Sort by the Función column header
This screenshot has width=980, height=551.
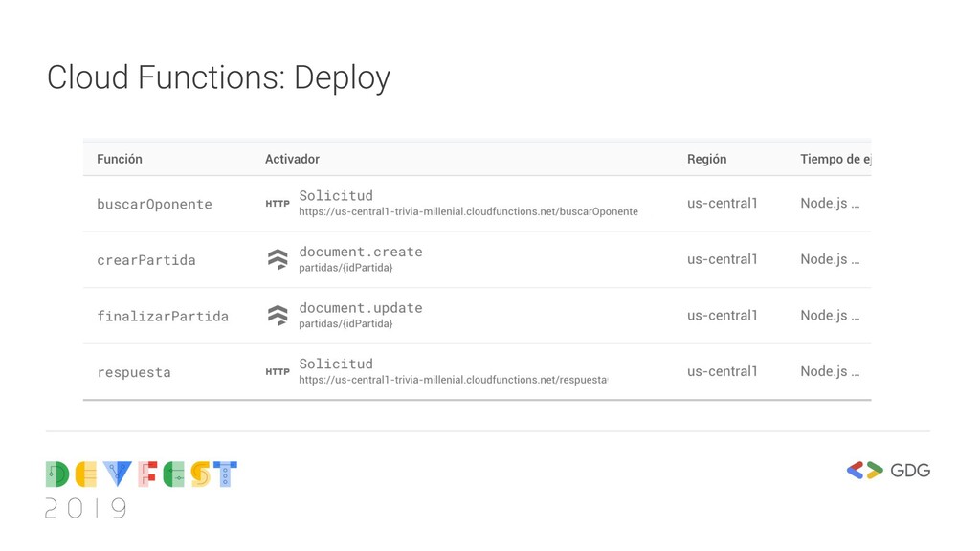[120, 159]
